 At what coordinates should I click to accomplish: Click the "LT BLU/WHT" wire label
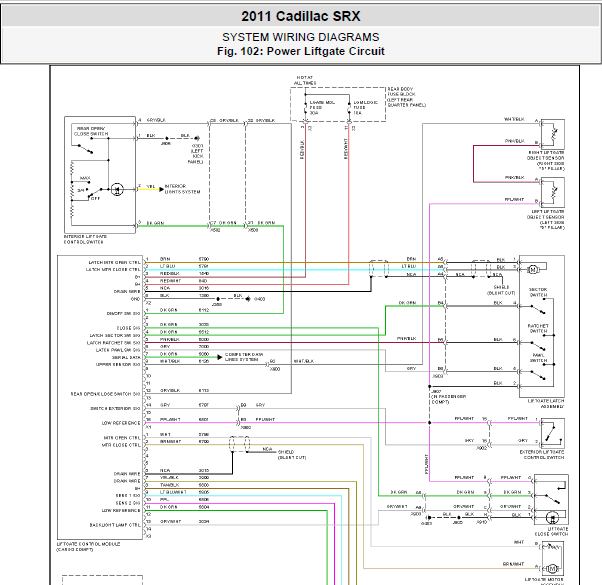click(173, 492)
